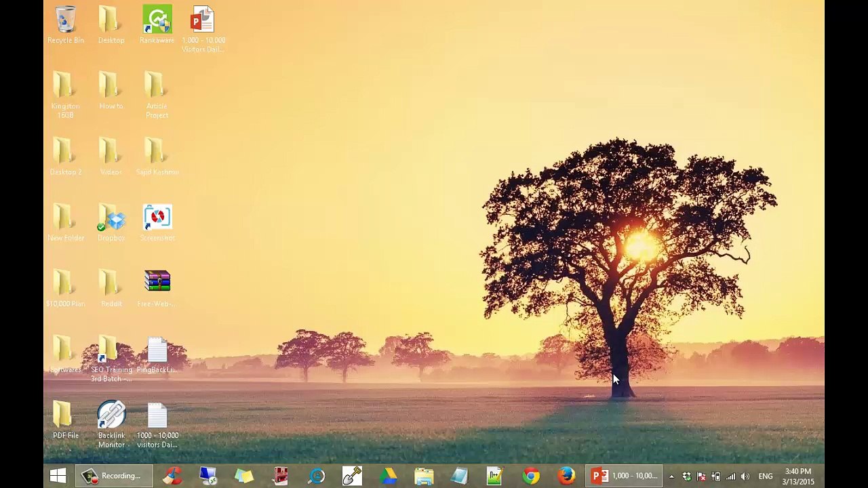
Task: Select the Reddit folder icon
Action: point(111,289)
